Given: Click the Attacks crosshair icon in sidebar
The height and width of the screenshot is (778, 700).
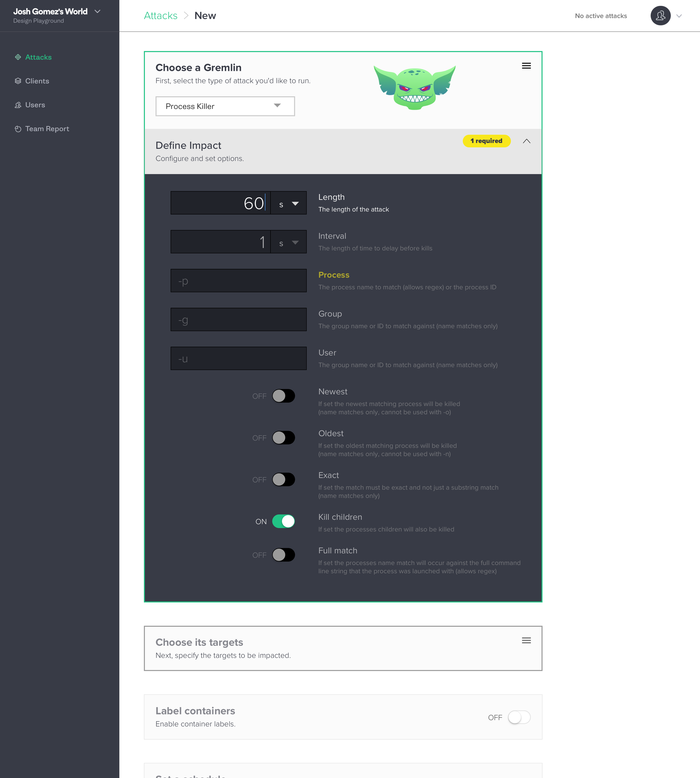Looking at the screenshot, I should tap(18, 57).
